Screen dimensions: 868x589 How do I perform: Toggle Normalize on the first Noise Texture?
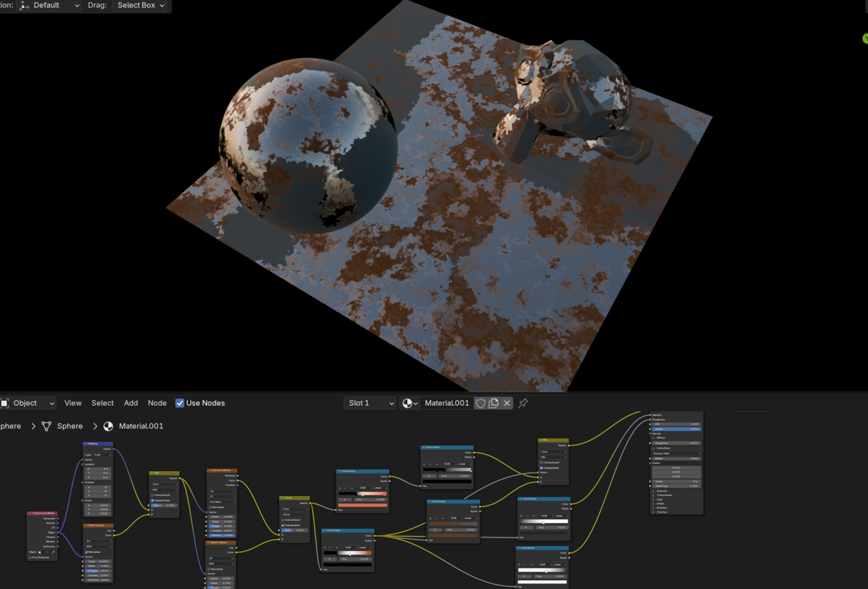[87, 552]
